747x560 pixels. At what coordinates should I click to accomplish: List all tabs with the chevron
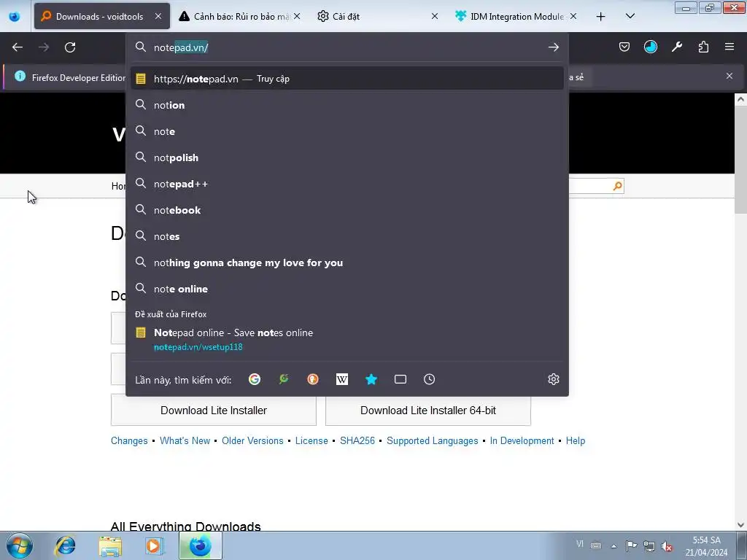(x=630, y=16)
